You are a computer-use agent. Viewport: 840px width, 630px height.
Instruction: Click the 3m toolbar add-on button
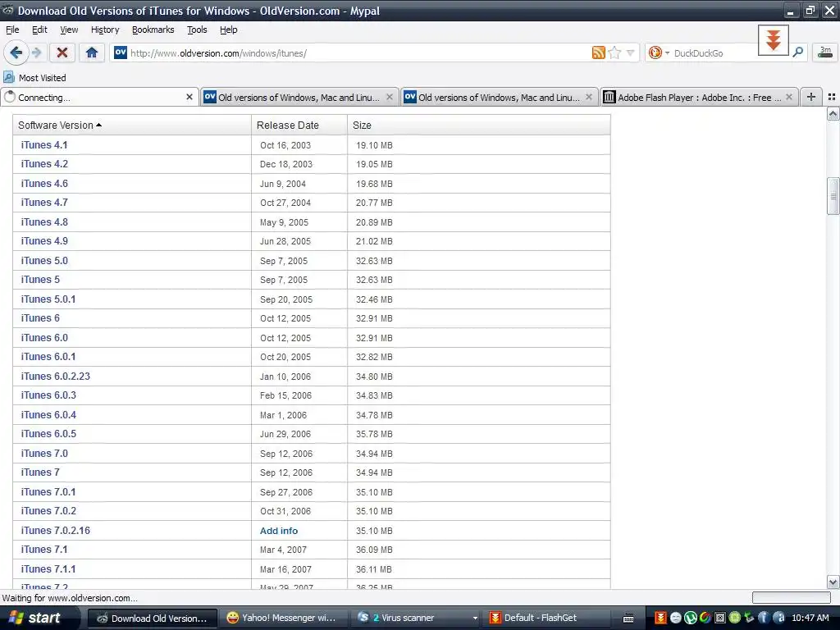coord(825,52)
